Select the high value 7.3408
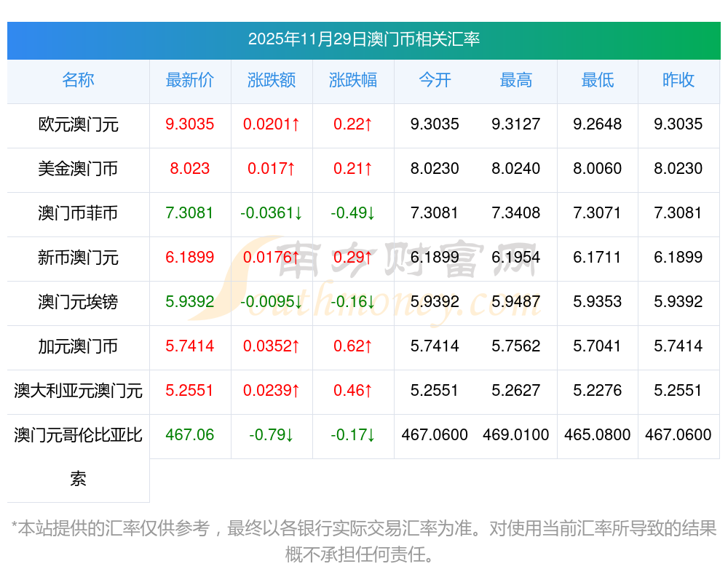Image resolution: width=728 pixels, height=577 pixels. pos(516,212)
